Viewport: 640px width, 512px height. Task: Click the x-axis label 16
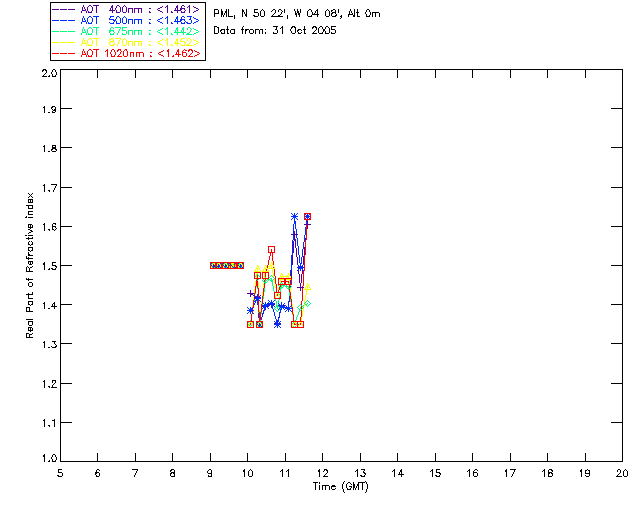click(x=472, y=473)
